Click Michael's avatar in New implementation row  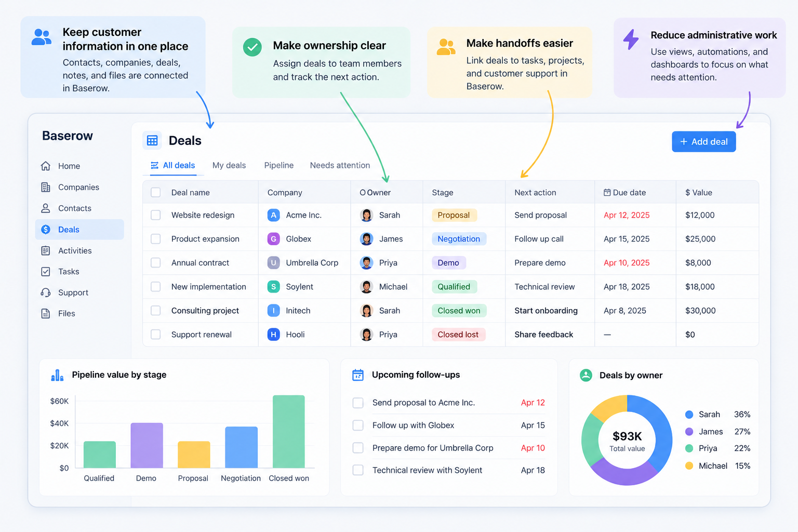pyautogui.click(x=367, y=287)
